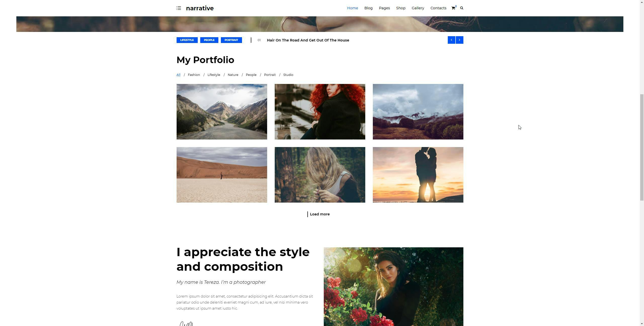Open the Shop menu
644x326 pixels.
[x=401, y=8]
